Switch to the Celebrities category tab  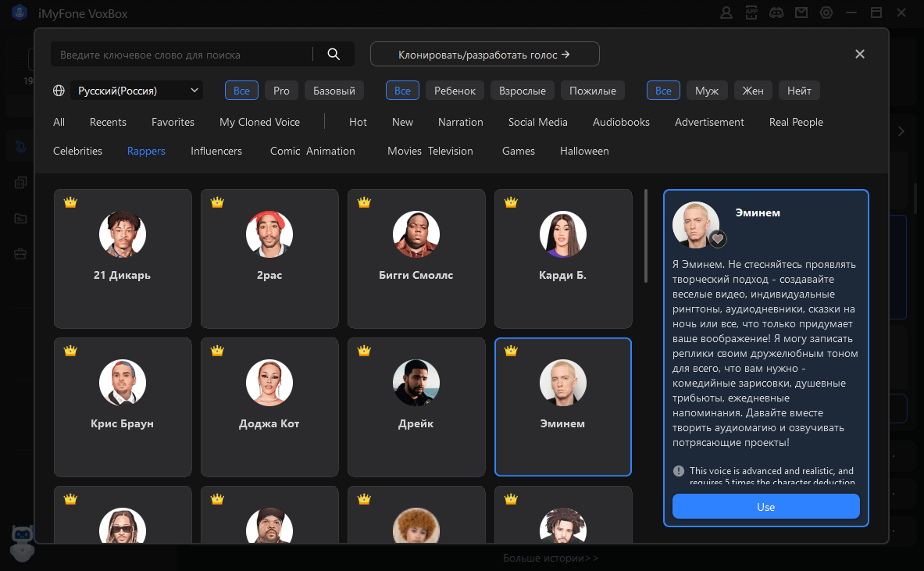point(78,152)
